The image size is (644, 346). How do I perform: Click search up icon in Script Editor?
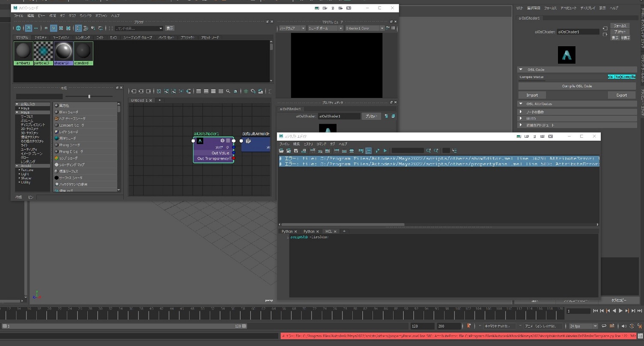click(x=436, y=151)
